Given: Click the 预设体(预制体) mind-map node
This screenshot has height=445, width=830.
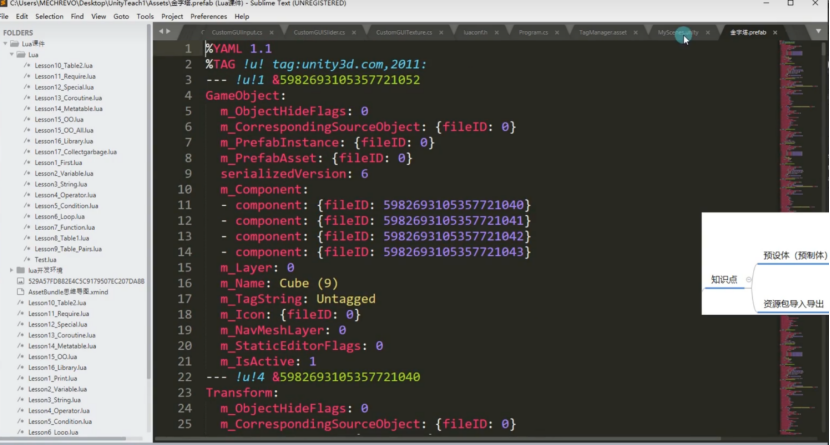Looking at the screenshot, I should pyautogui.click(x=795, y=255).
